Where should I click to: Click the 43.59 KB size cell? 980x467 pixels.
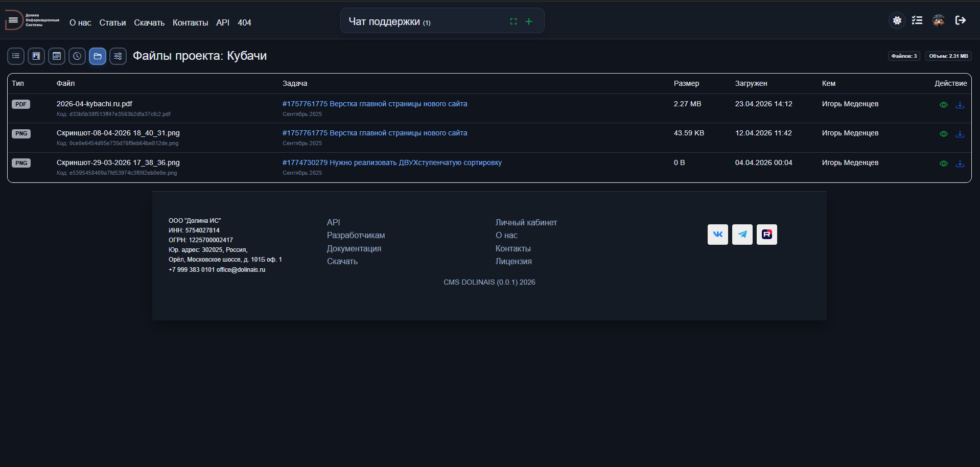coord(689,133)
